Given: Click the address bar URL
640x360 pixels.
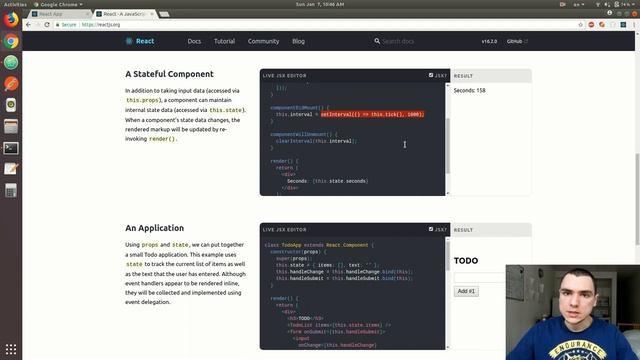Looking at the screenshot, I should pos(101,25).
